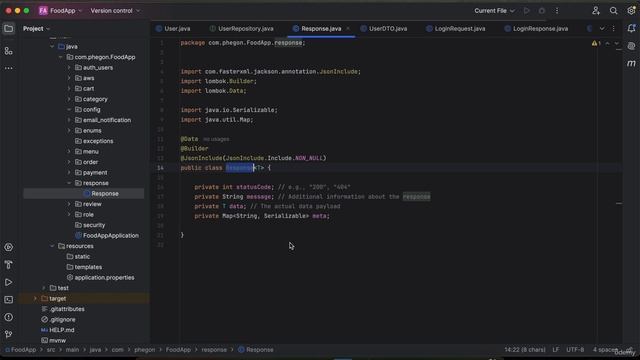Open the Build hammer tool window

pyautogui.click(x=9, y=265)
